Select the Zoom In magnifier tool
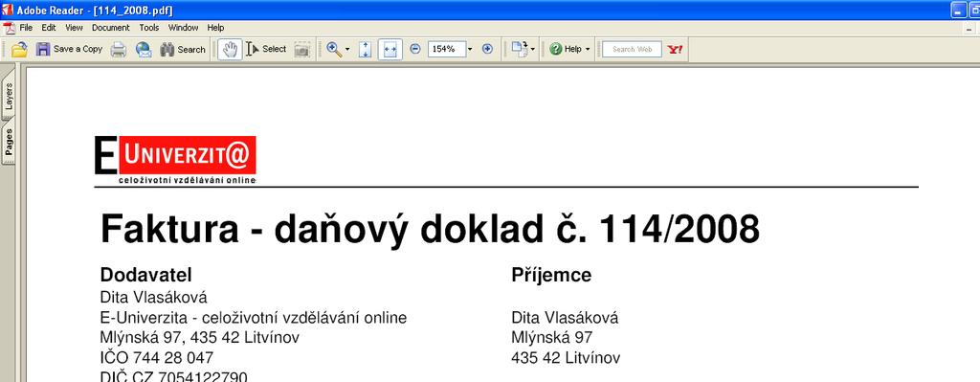Viewport: 980px width, 382px height. [x=334, y=50]
